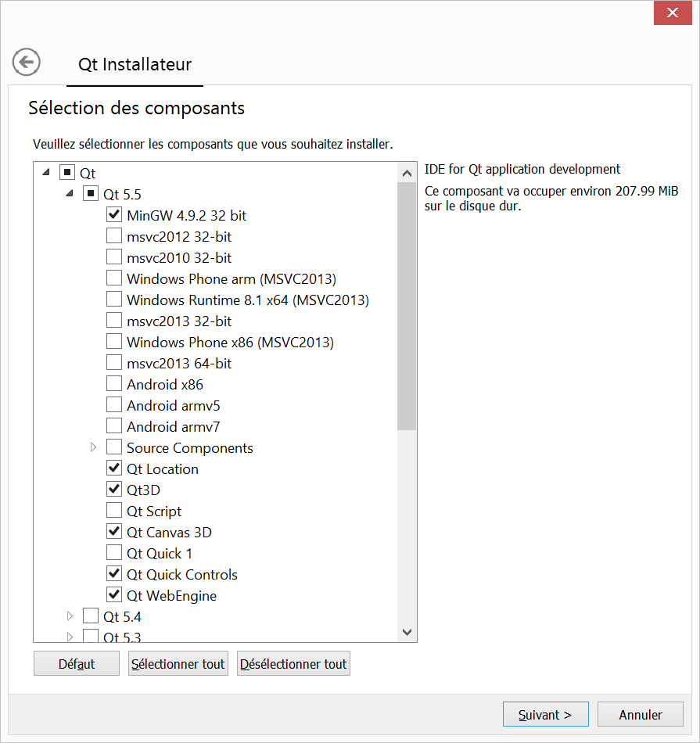The image size is (700, 743).
Task: Select Windows Phone arm (MSVC2013) item
Action: pos(232,279)
